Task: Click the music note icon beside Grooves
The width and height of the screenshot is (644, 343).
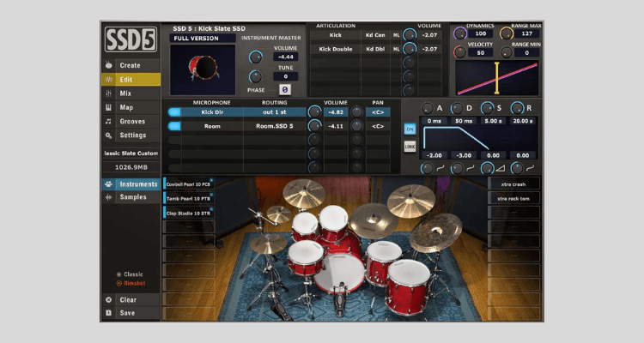Action: pos(108,122)
